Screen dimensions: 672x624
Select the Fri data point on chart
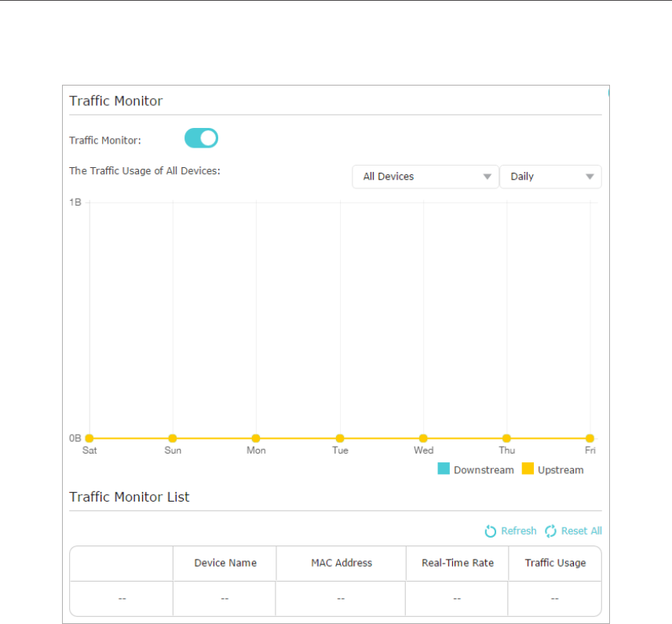[590, 438]
